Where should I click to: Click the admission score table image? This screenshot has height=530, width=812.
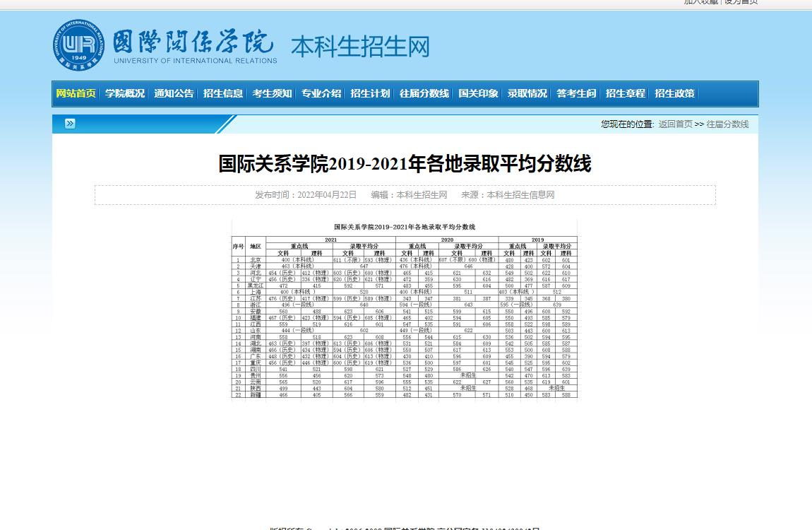coord(405,310)
